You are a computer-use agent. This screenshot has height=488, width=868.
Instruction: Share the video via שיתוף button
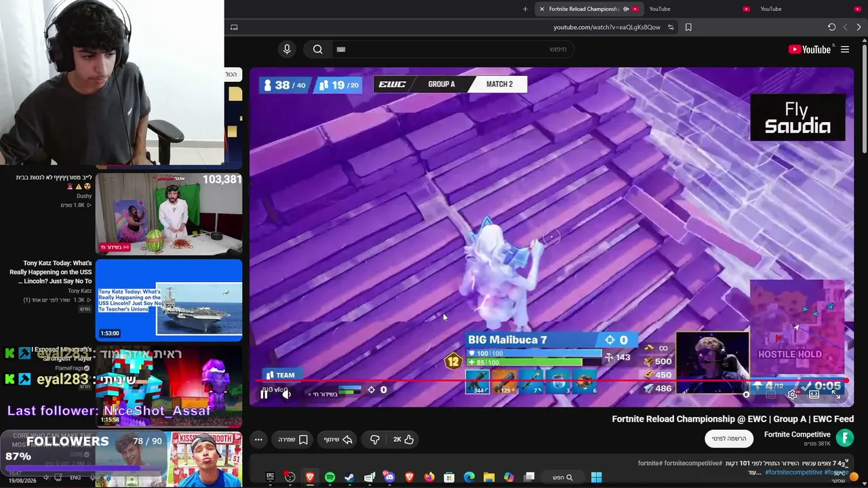tap(338, 439)
